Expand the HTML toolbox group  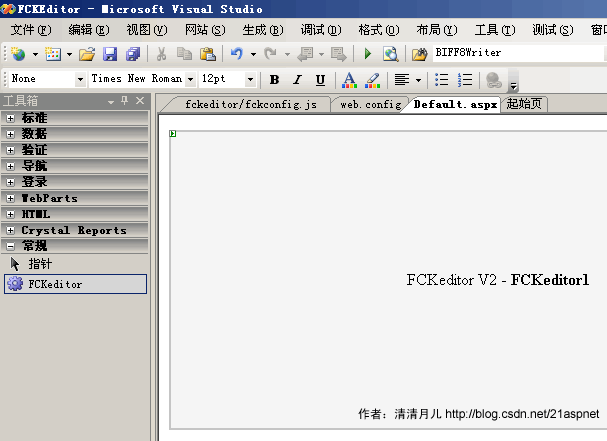point(10,214)
